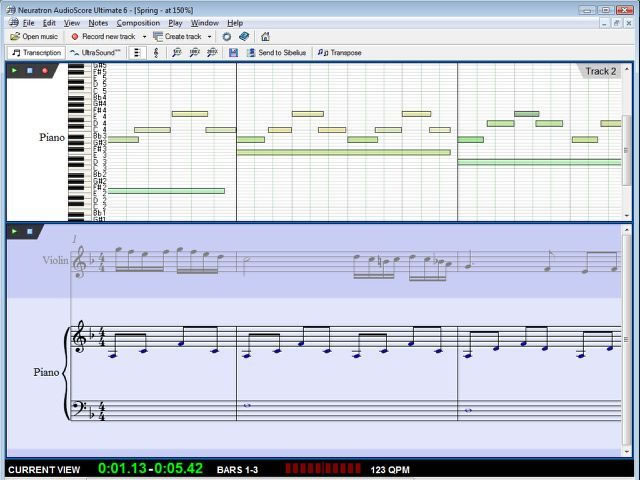Open the Composition menu
Image resolution: width=640 pixels, height=480 pixels.
(x=138, y=22)
